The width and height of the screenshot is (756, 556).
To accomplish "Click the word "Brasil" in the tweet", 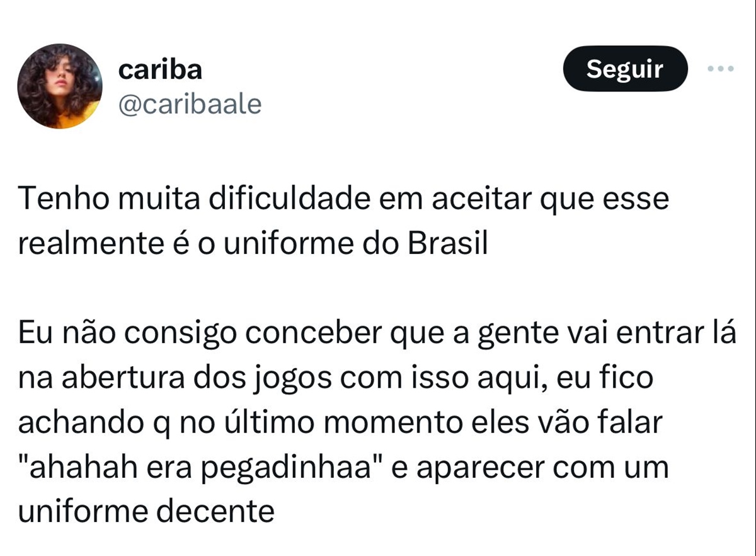I will 449,244.
